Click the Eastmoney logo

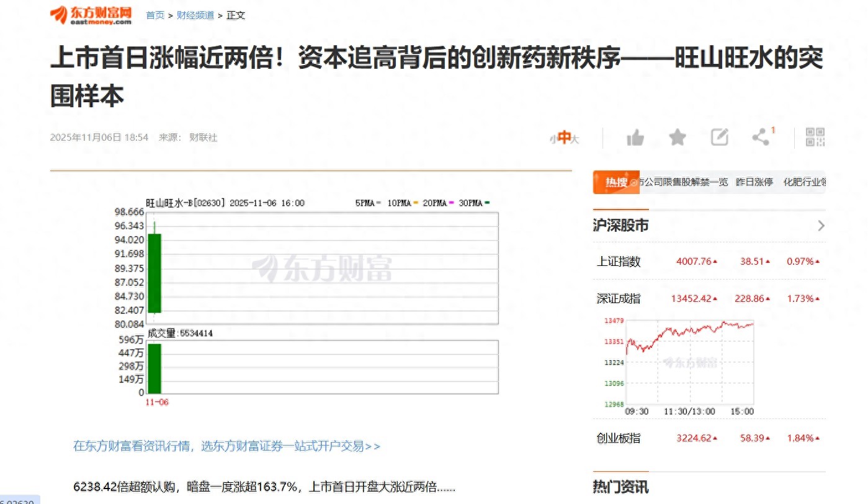click(x=91, y=14)
